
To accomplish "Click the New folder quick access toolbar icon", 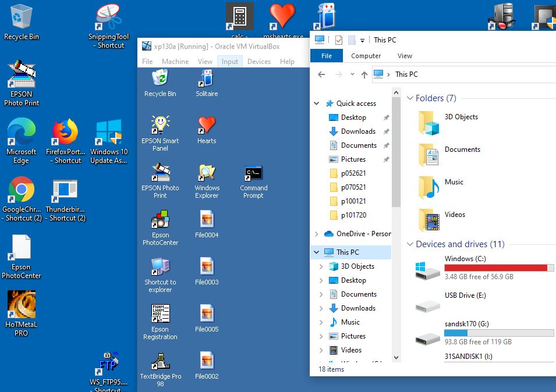I will [x=352, y=40].
